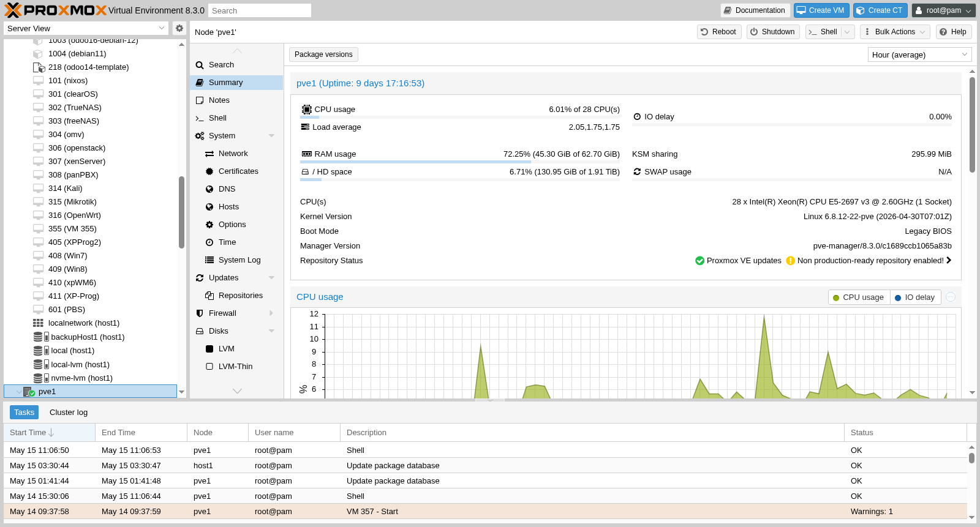Click the HD space progress bar

(460, 180)
